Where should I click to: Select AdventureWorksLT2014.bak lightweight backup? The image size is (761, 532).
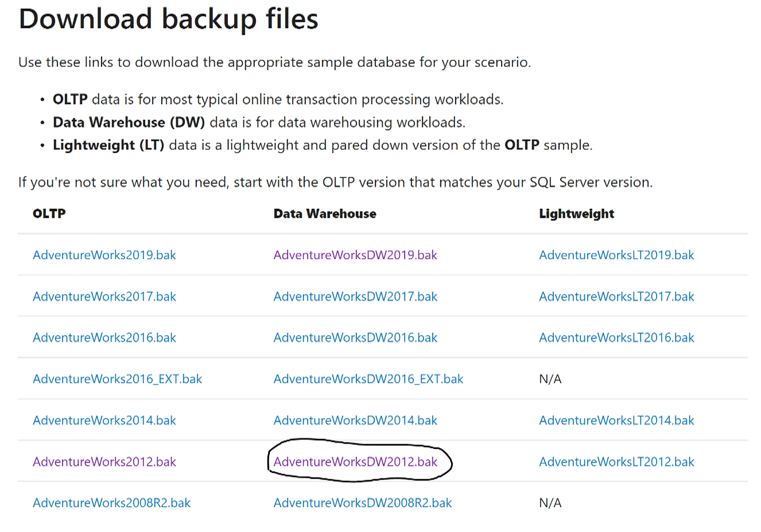pos(616,420)
